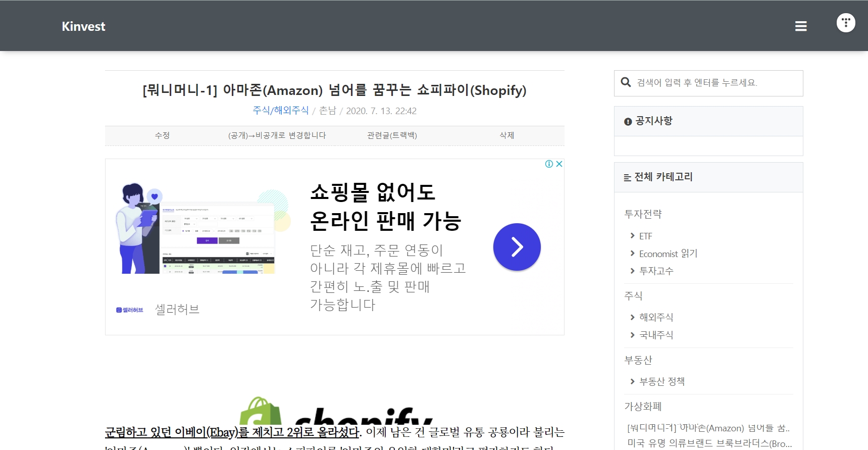This screenshot has height=450, width=868.
Task: Click 수정 to edit post
Action: pyautogui.click(x=162, y=135)
